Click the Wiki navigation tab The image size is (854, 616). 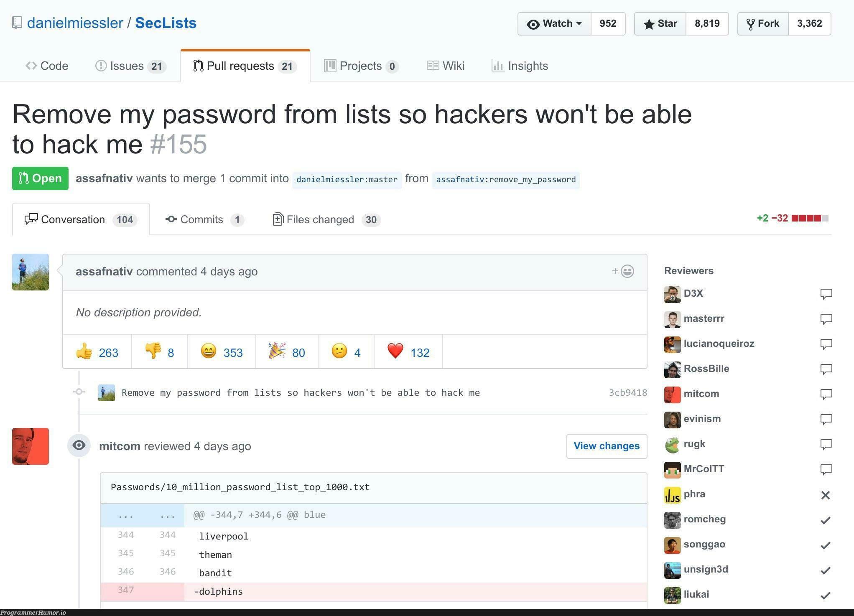click(x=445, y=64)
